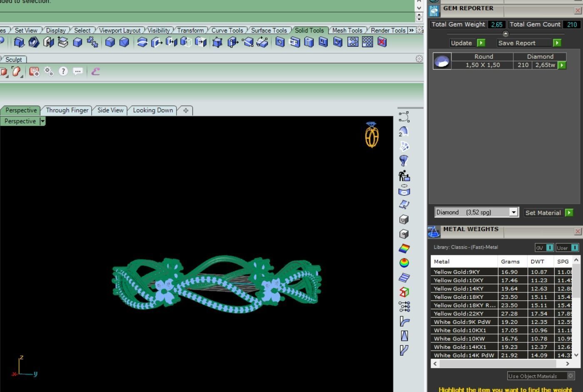Click the five-dot hole pattern icon
Screen dimensions: 583x392
353,42
